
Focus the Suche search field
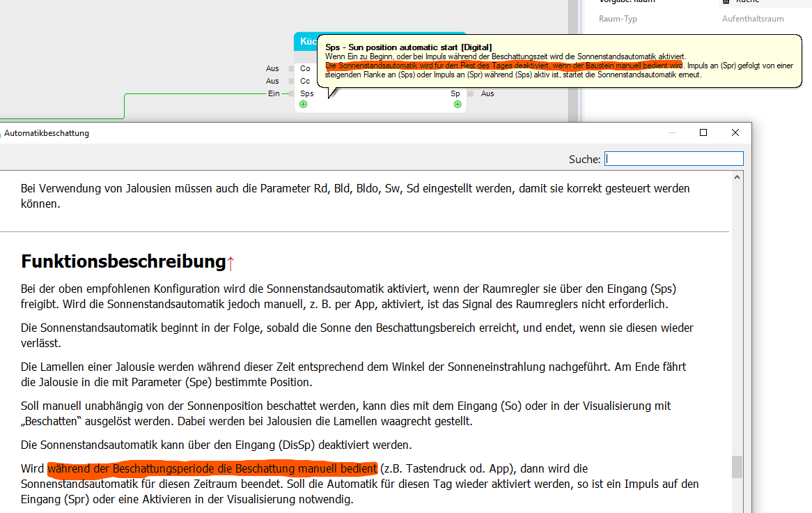pos(673,159)
